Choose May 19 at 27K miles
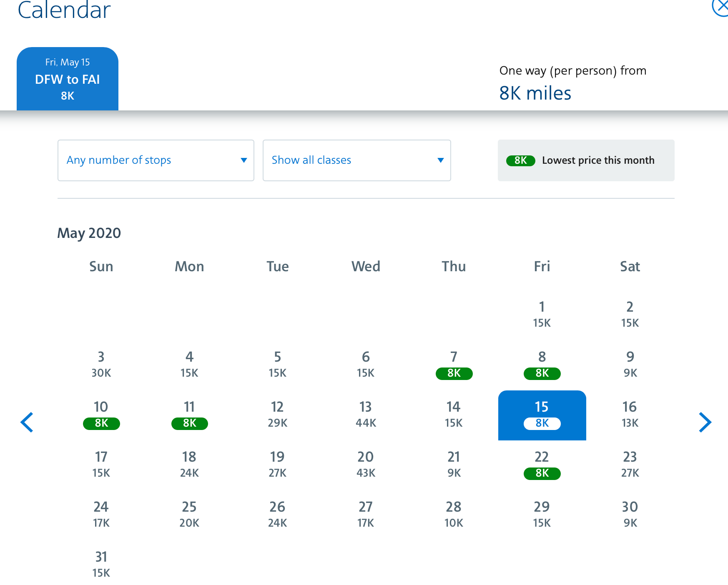The height and width of the screenshot is (585, 728). click(x=278, y=465)
